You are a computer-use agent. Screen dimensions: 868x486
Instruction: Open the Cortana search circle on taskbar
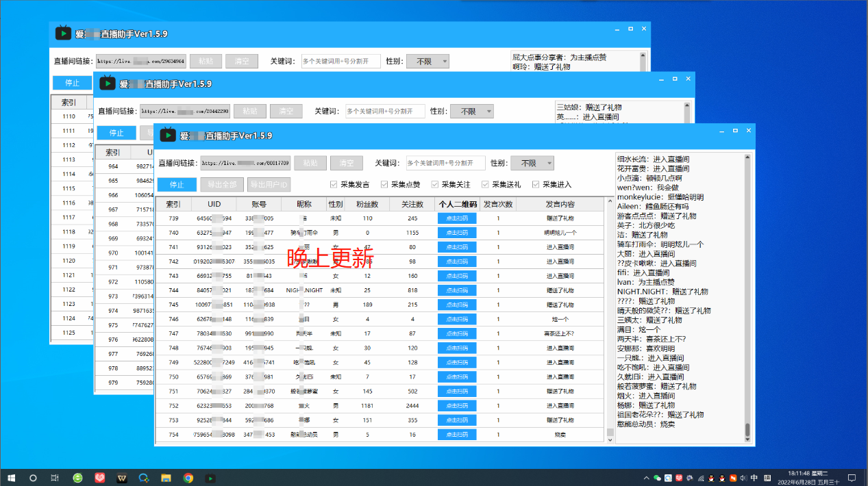33,477
